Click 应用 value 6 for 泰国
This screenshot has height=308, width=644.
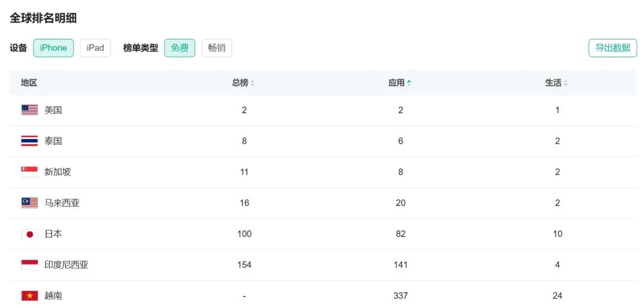[401, 141]
